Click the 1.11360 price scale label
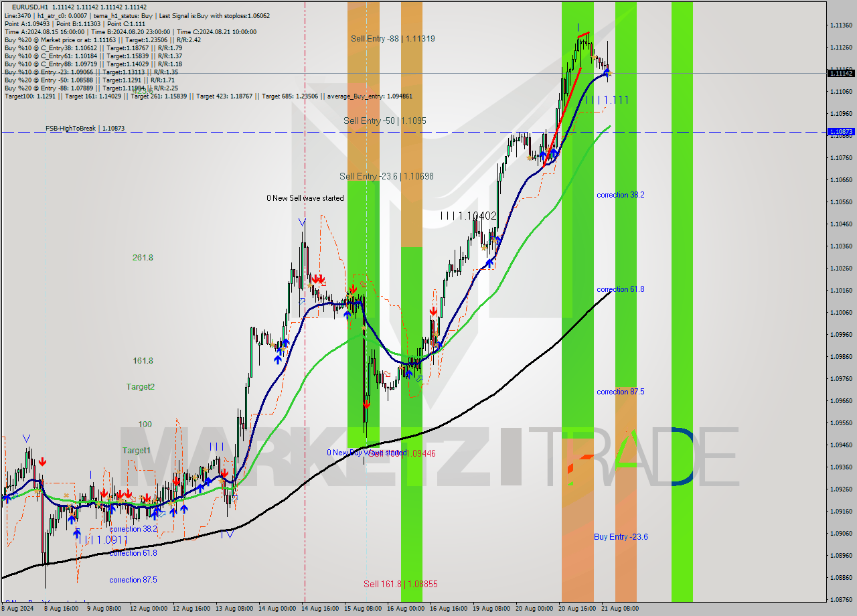Image resolution: width=857 pixels, height=616 pixels. click(x=841, y=25)
